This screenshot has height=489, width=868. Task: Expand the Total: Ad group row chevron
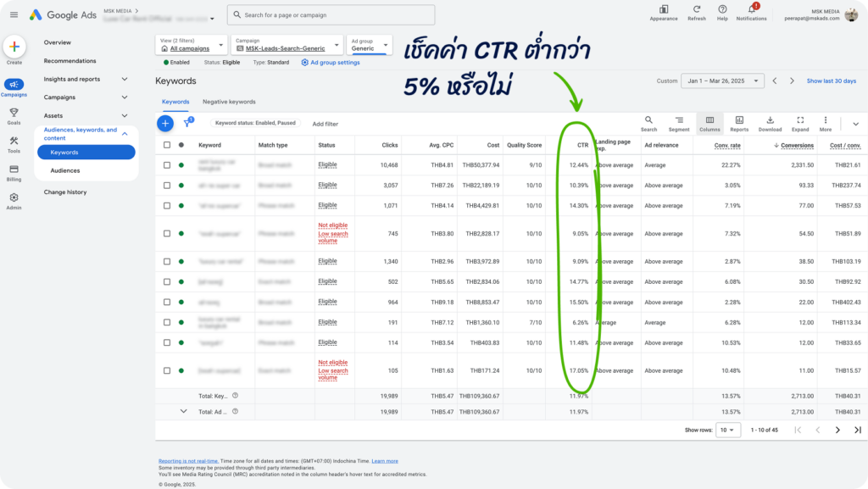(183, 412)
